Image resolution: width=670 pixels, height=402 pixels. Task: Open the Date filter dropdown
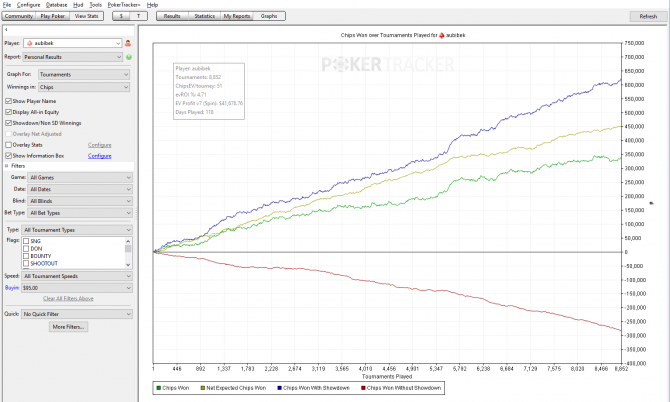[x=80, y=189]
